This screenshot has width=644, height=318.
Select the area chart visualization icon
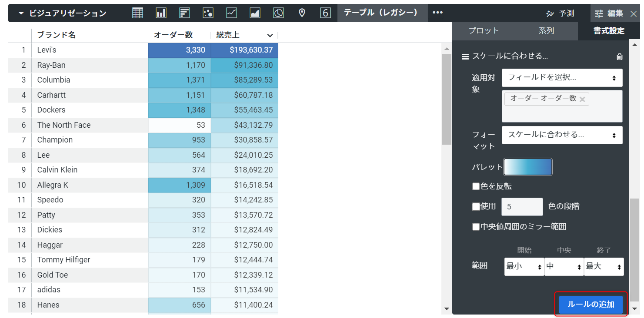click(x=255, y=13)
